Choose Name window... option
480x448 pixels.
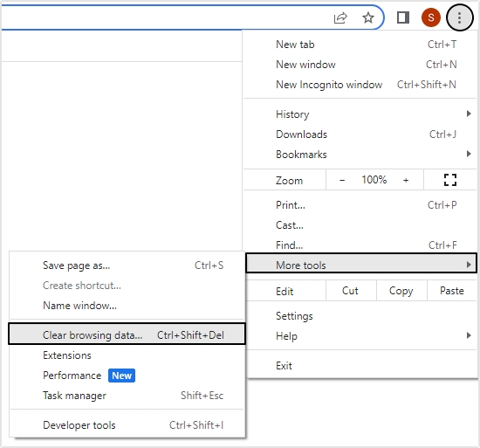coord(127,306)
